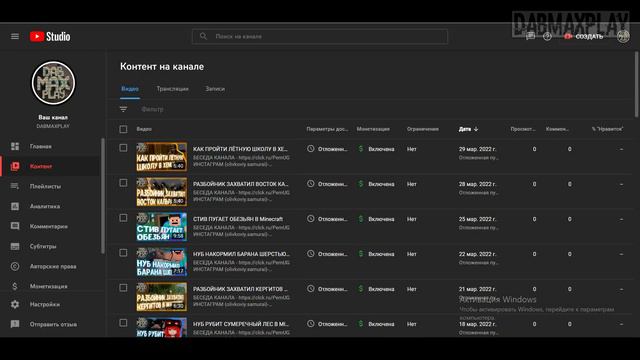The image size is (640, 360).
Task: Click the Поиск на канале search field
Action: tap(320, 36)
